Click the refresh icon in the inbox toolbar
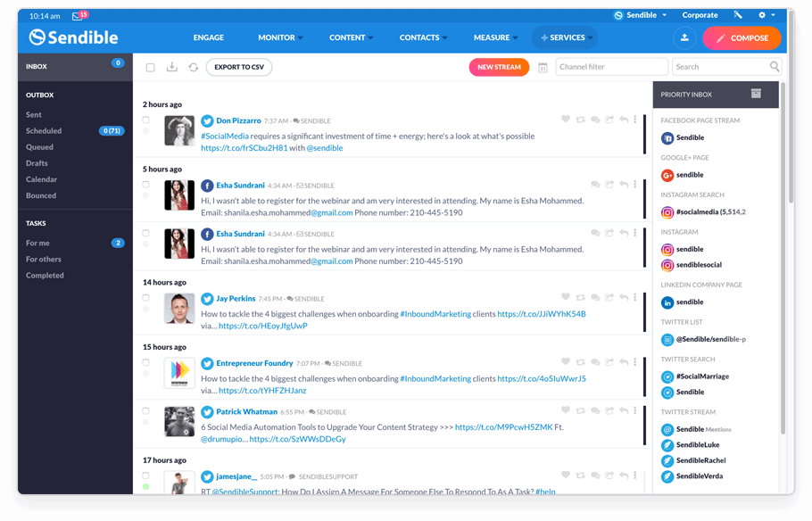Viewport: 812px width, 521px height. [193, 67]
